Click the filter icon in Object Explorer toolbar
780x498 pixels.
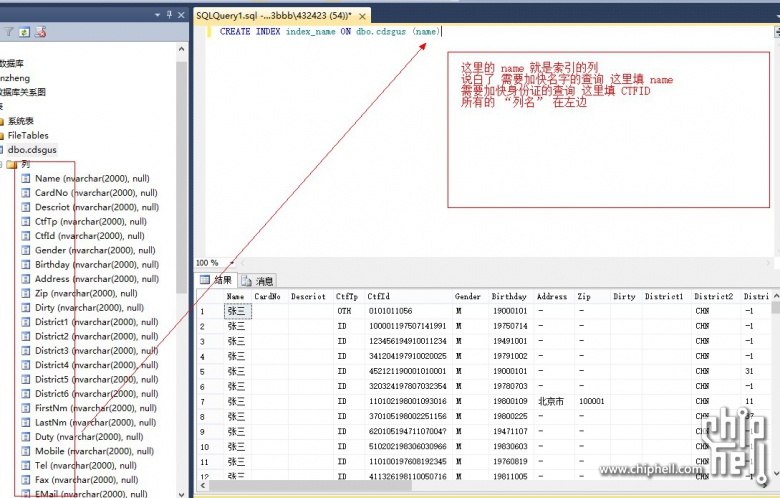point(8,32)
